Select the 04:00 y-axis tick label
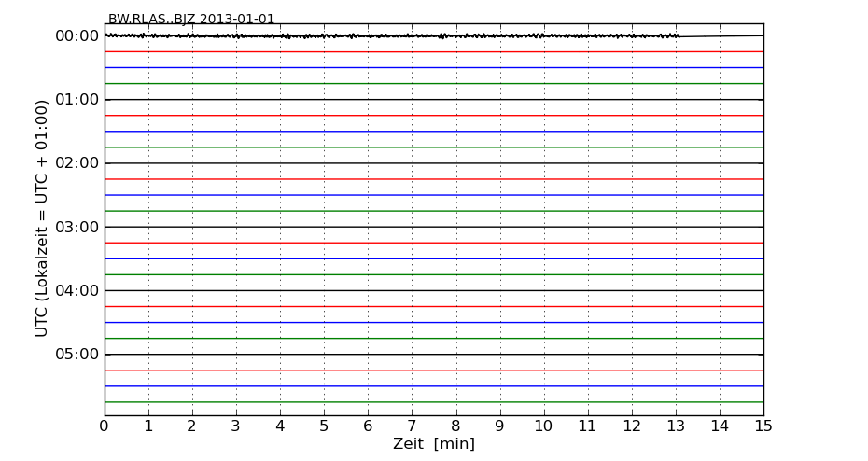 tap(77, 290)
